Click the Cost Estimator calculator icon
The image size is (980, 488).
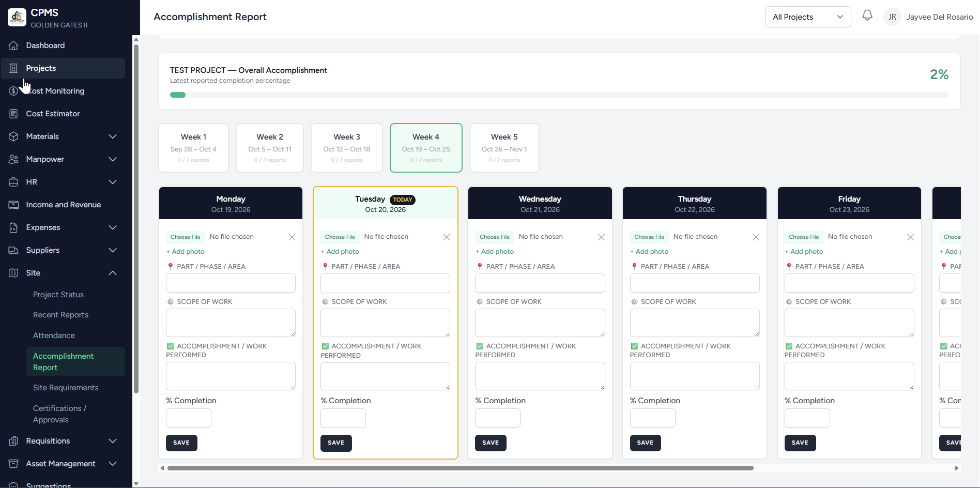[x=14, y=114]
